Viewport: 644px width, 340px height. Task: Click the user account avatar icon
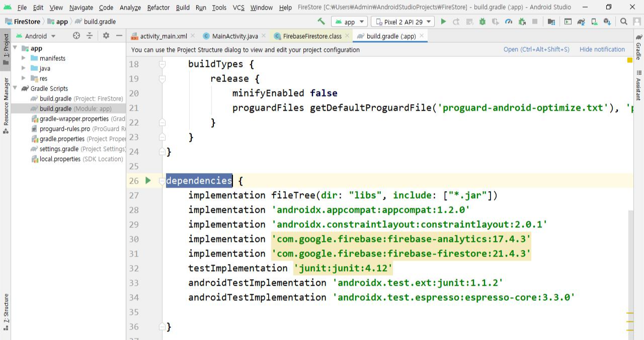click(x=636, y=22)
